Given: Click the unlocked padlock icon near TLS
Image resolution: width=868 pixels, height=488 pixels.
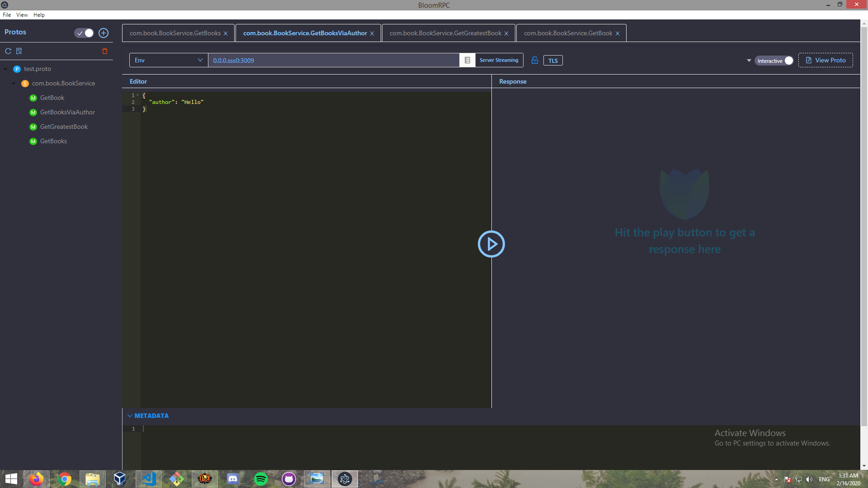Looking at the screenshot, I should click(535, 60).
